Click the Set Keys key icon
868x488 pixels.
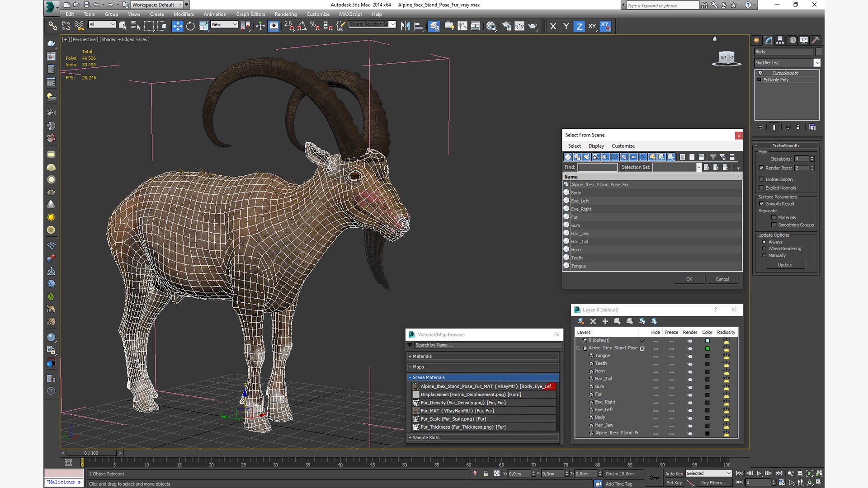(654, 478)
